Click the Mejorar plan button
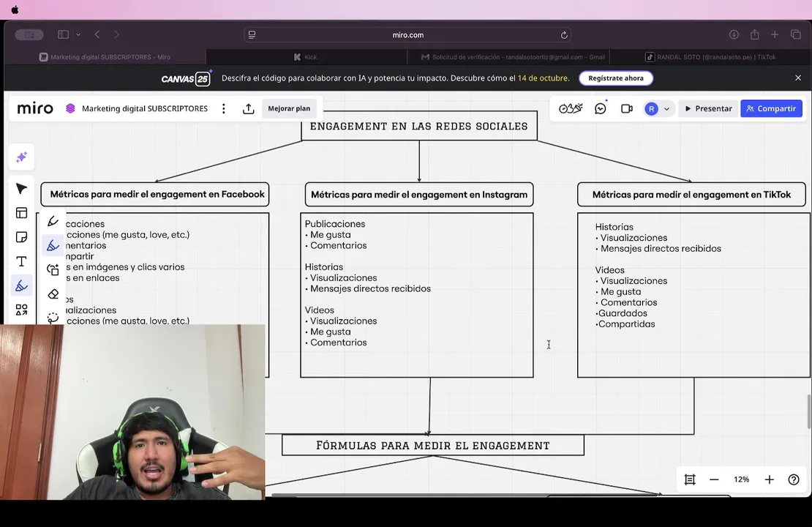This screenshot has height=527, width=812. click(289, 108)
